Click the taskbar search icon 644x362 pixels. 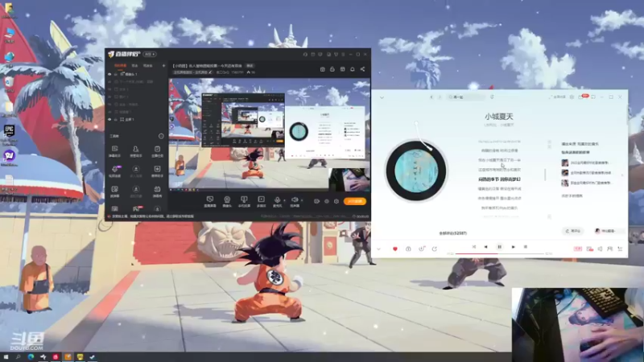[x=18, y=357]
